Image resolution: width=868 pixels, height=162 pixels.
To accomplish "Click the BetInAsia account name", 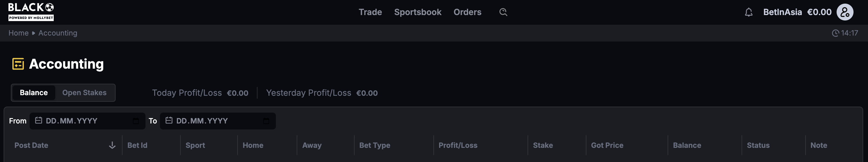I will click(782, 12).
